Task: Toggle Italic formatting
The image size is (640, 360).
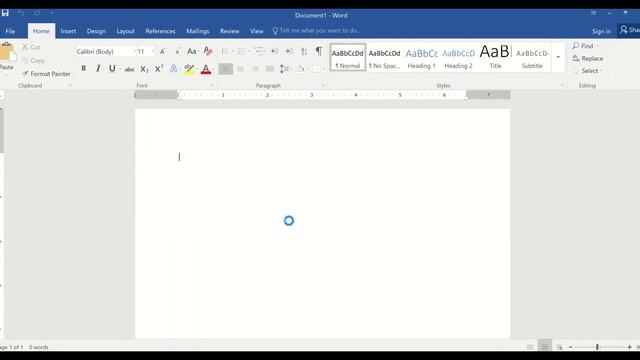Action: [x=98, y=69]
